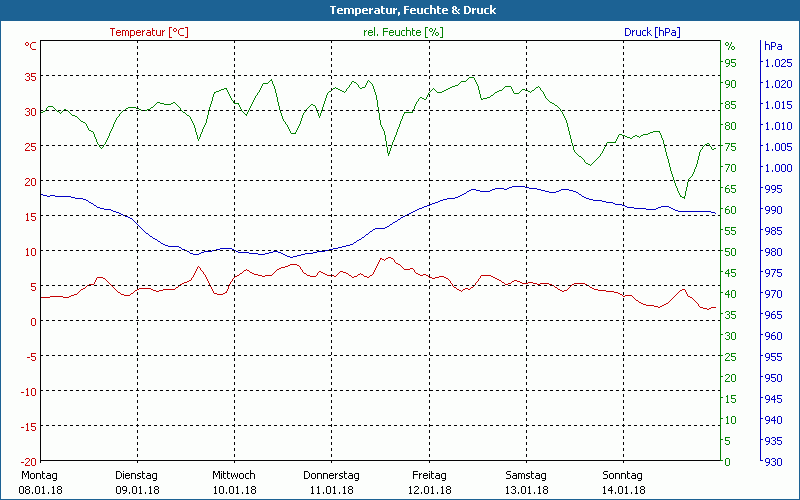Click "-20" on the temperature axis
The image size is (800, 500).
coord(29,462)
